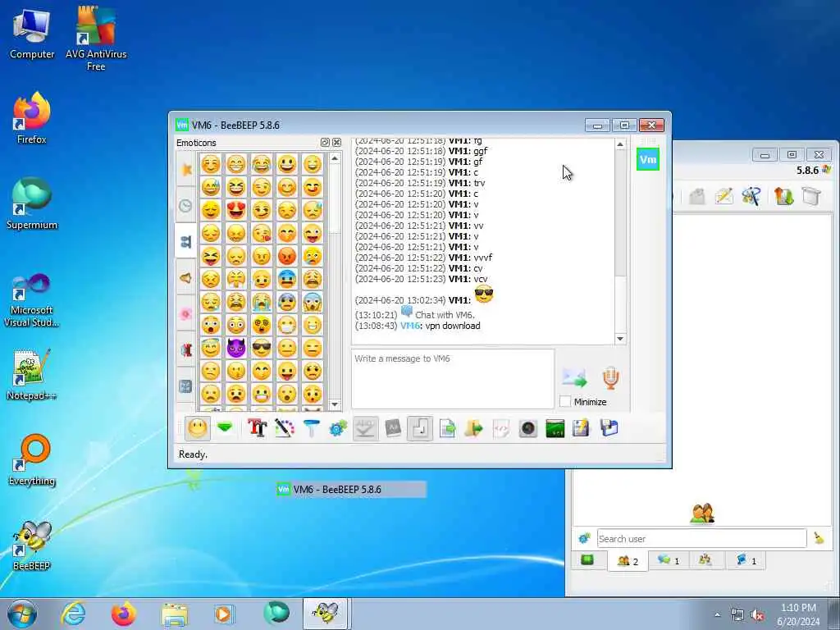The height and width of the screenshot is (630, 840).
Task: Click the green down arrow in chat toolbar
Action: [x=225, y=428]
